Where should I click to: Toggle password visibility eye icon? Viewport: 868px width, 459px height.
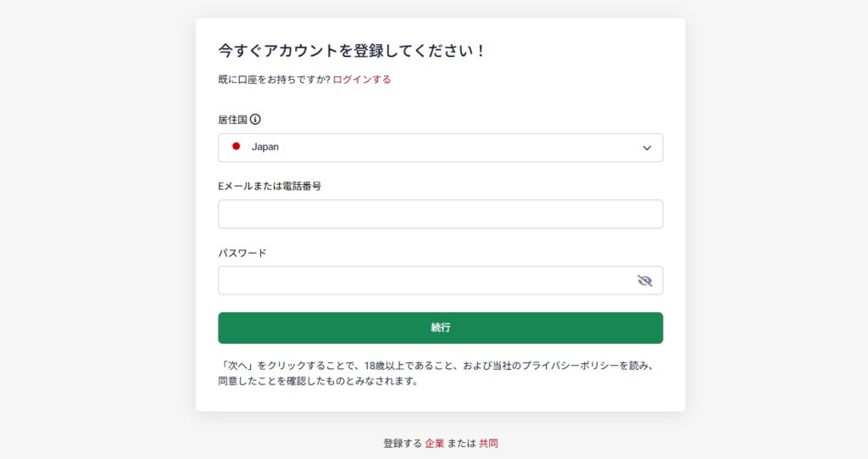[x=645, y=281]
